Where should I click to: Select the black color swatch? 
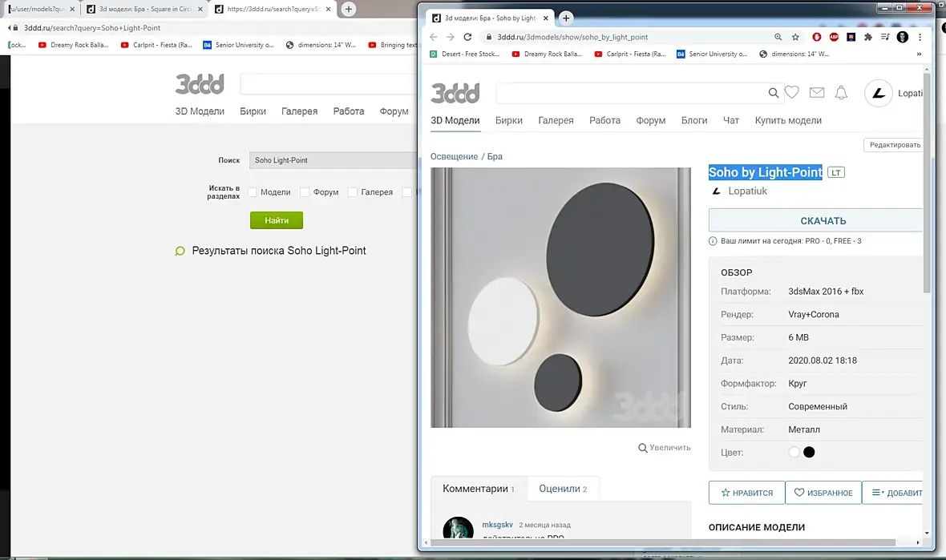(x=809, y=452)
